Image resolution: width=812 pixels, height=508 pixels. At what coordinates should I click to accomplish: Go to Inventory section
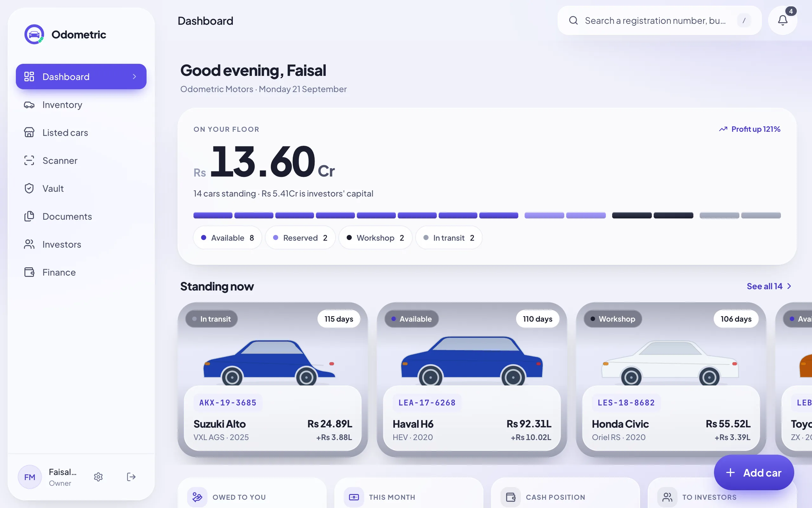pos(81,105)
